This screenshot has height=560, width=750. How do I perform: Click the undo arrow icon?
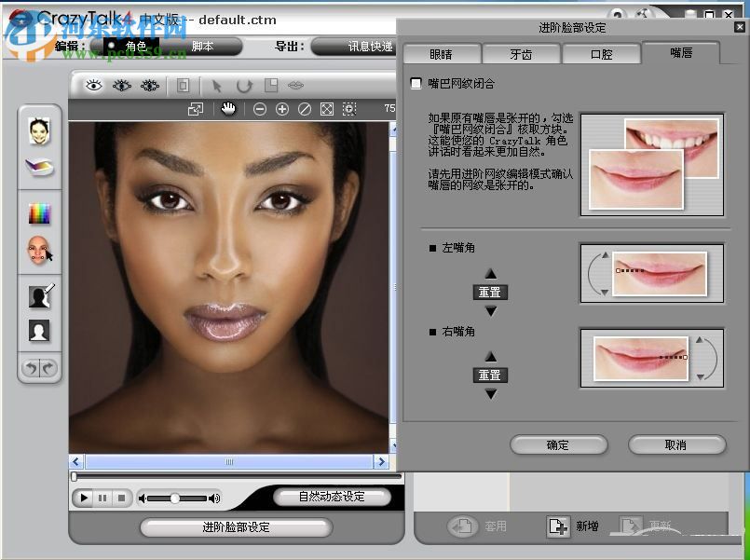tap(30, 367)
